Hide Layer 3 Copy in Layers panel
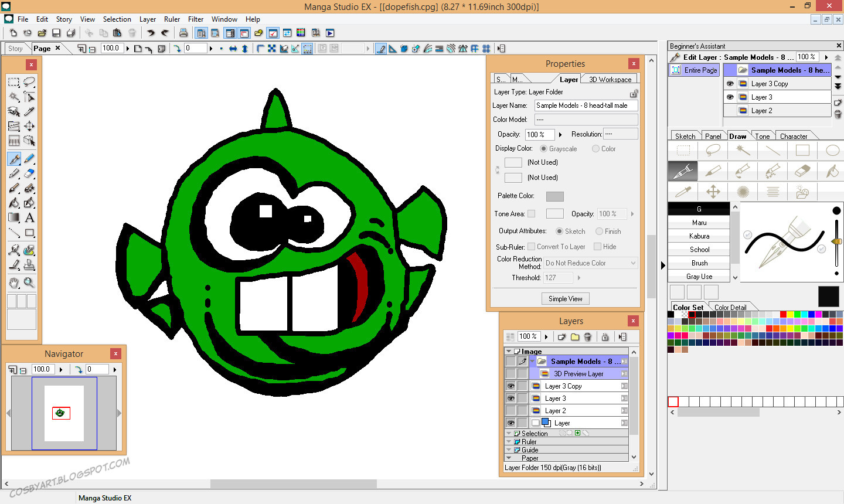 511,386
